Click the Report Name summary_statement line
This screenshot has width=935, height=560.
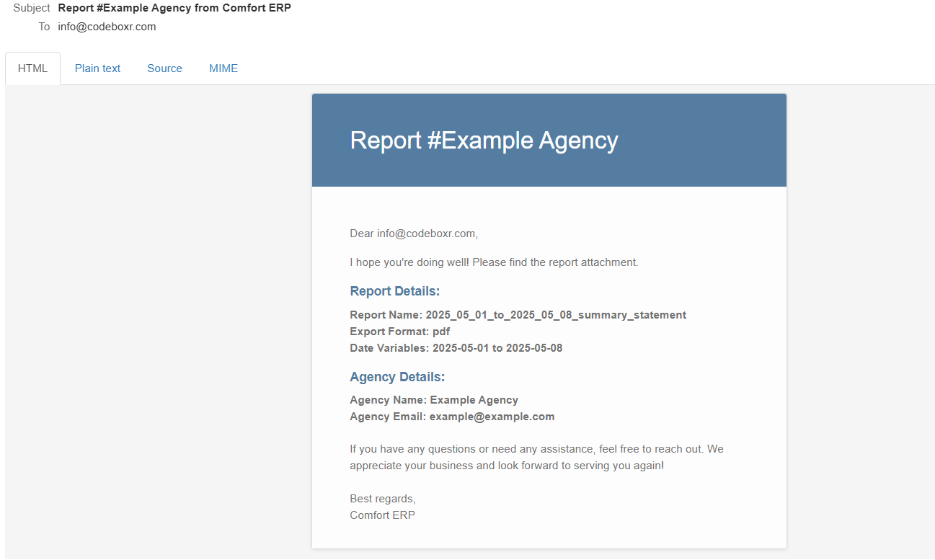point(518,315)
